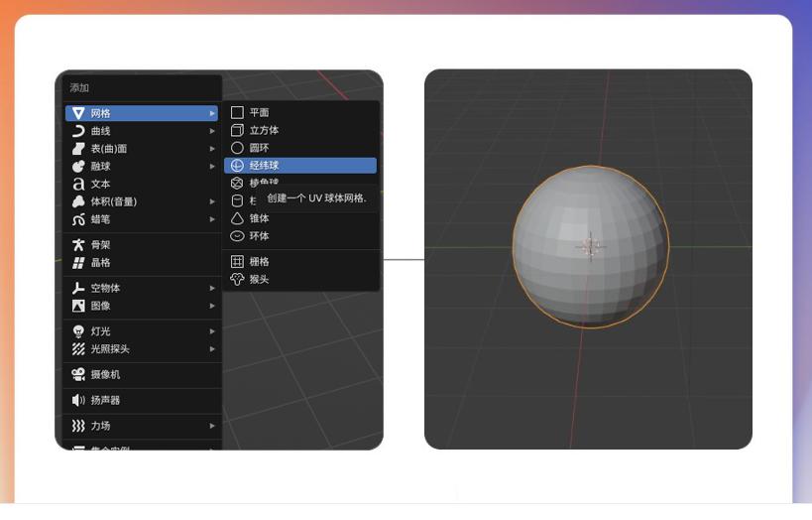The width and height of the screenshot is (812, 520).
Task: Click the 摄像机 camera icon
Action: pos(78,374)
